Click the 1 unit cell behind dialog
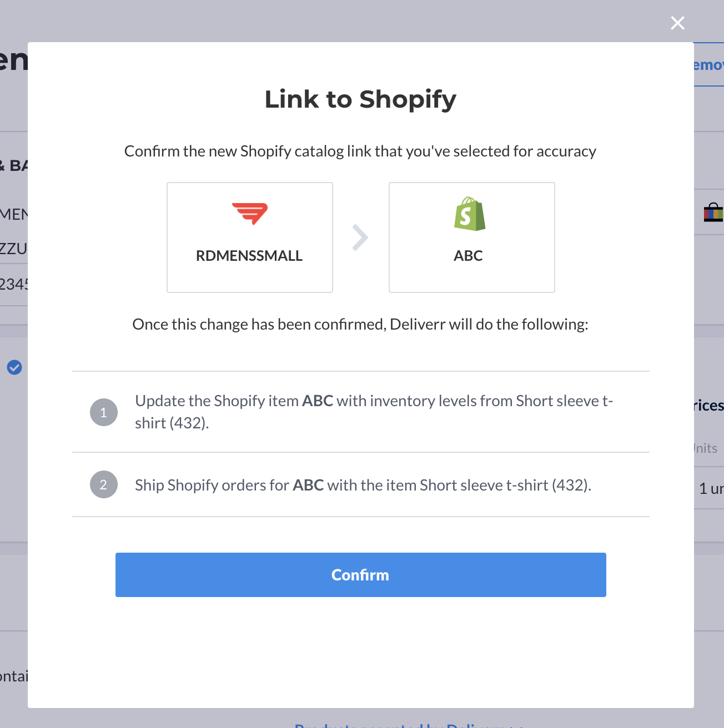The height and width of the screenshot is (728, 724). 711,488
